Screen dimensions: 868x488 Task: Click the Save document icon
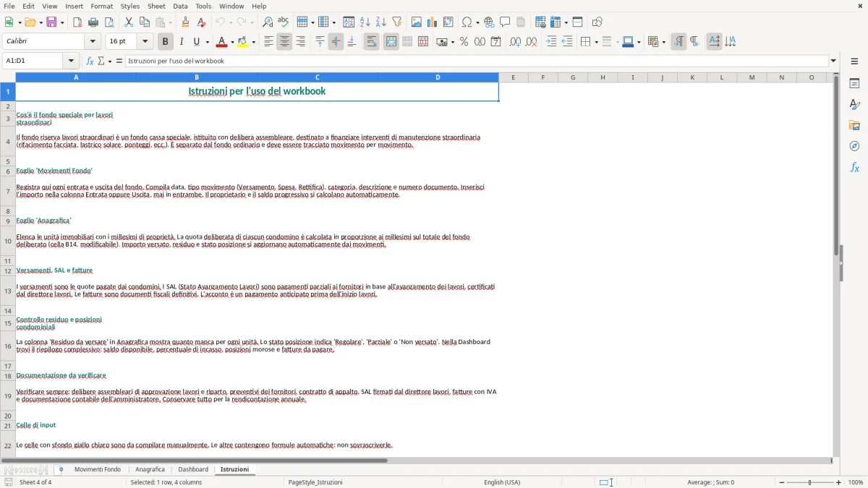51,22
